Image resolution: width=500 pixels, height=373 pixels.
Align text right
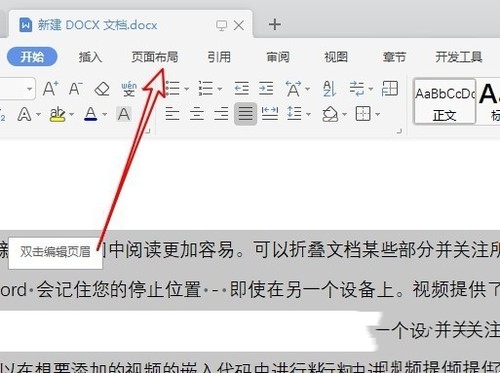(x=221, y=114)
